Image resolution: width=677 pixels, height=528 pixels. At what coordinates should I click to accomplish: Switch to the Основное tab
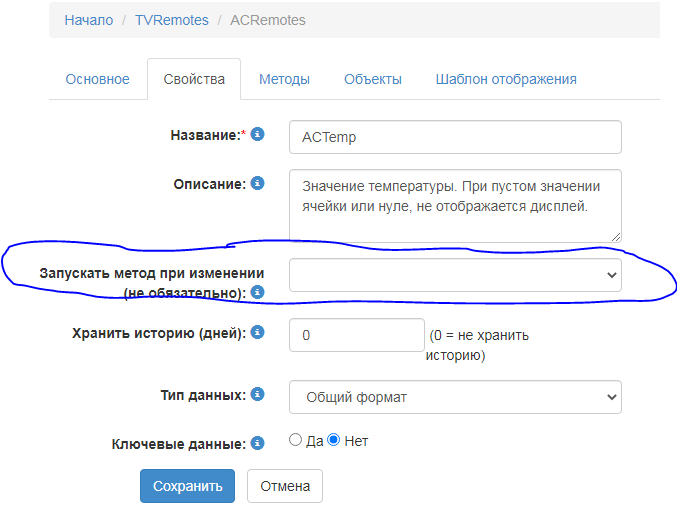[x=97, y=79]
